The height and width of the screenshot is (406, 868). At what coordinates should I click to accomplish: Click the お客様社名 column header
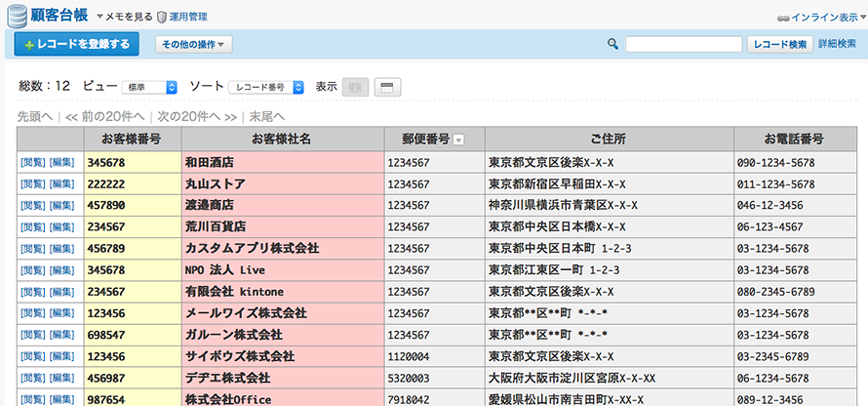pos(281,139)
